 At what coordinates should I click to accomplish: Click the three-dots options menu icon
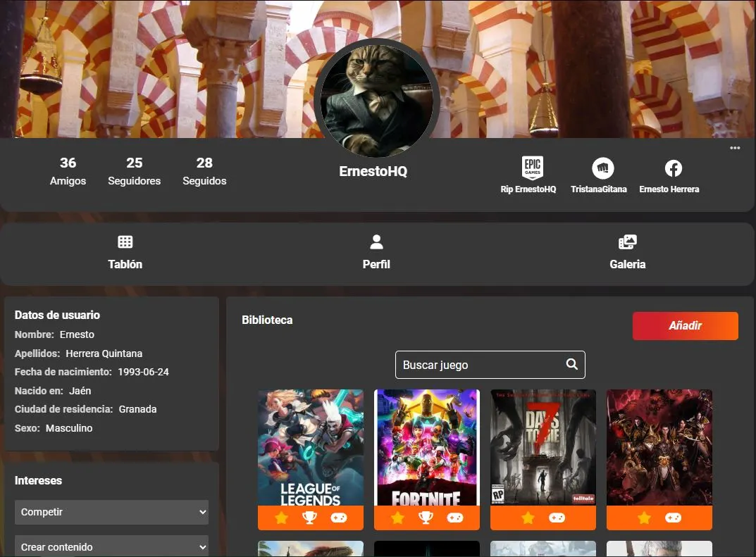pyautogui.click(x=735, y=148)
